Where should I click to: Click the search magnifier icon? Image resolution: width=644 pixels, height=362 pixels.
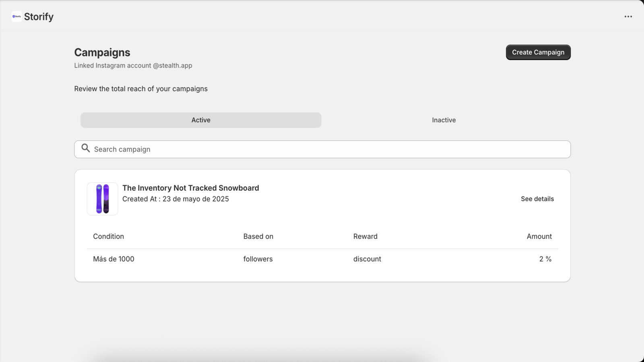pyautogui.click(x=85, y=148)
